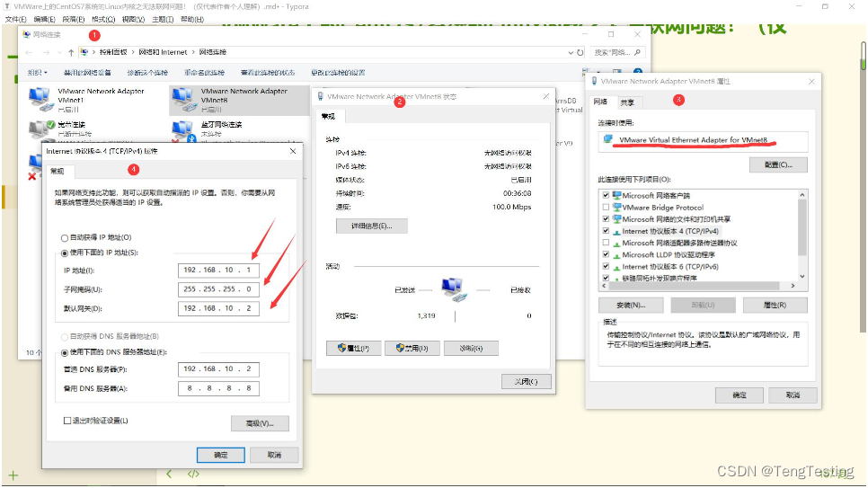868x488 pixels.
Task: Click 禁用(D) button in VMnet8 Status dialog
Action: pos(412,349)
